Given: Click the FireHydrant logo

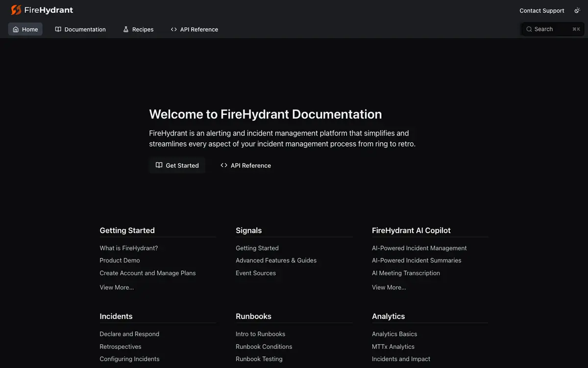Looking at the screenshot, I should tap(42, 10).
